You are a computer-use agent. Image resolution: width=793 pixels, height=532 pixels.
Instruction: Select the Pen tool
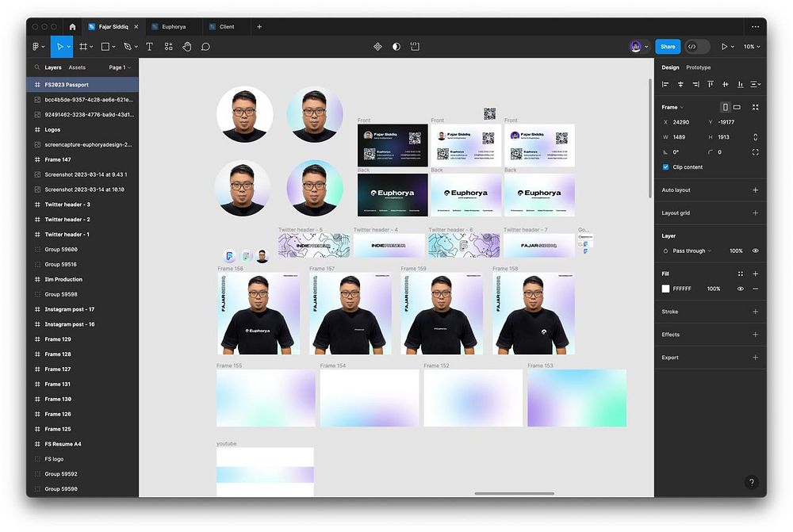point(128,47)
